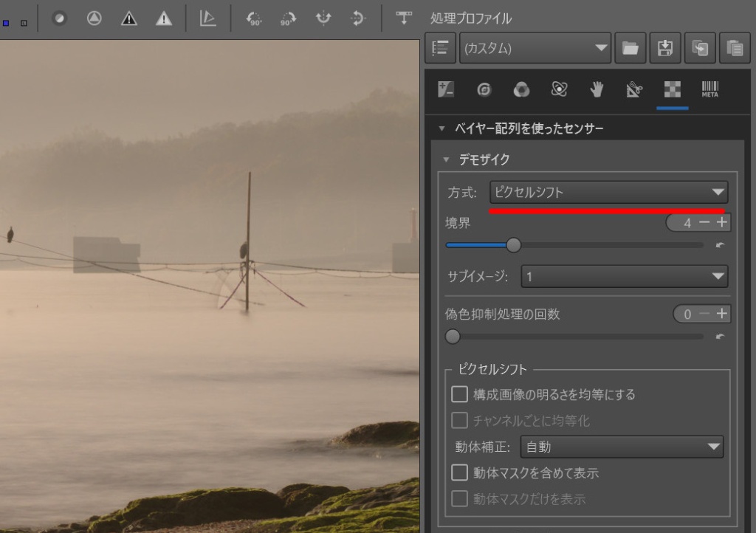Viewport: 756px width, 533px height.
Task: Click the bird perched on the pole in the preview
Action: click(243, 251)
